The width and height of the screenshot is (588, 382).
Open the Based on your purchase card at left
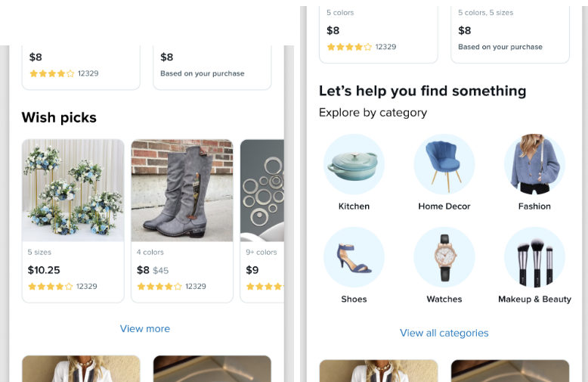(x=212, y=67)
